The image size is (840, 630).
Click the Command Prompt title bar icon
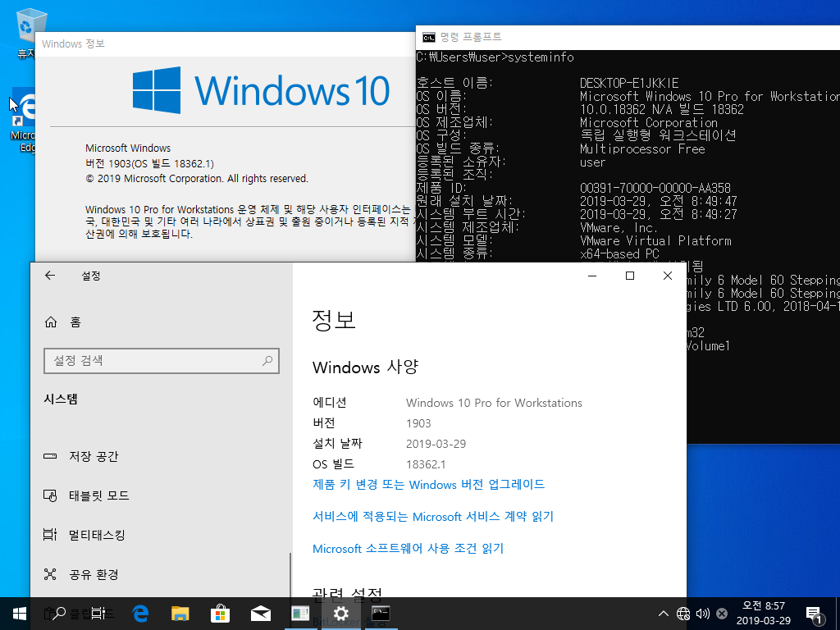[x=428, y=37]
